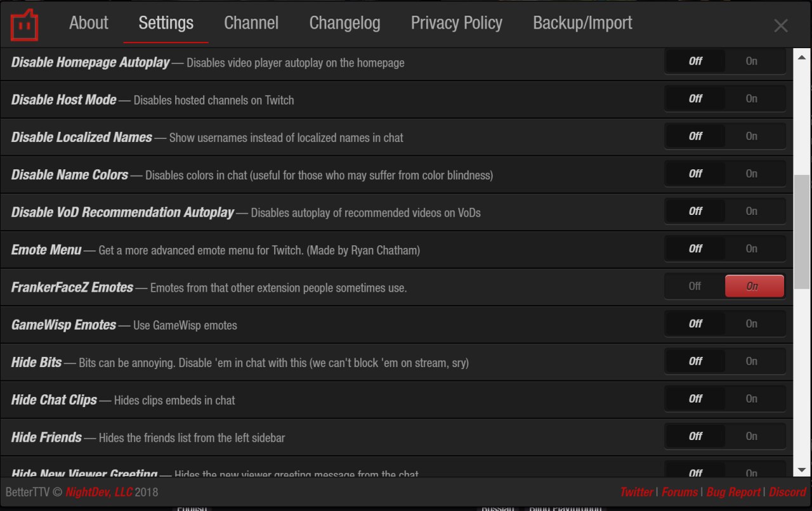Select the Settings tab
812x511 pixels.
pos(166,23)
